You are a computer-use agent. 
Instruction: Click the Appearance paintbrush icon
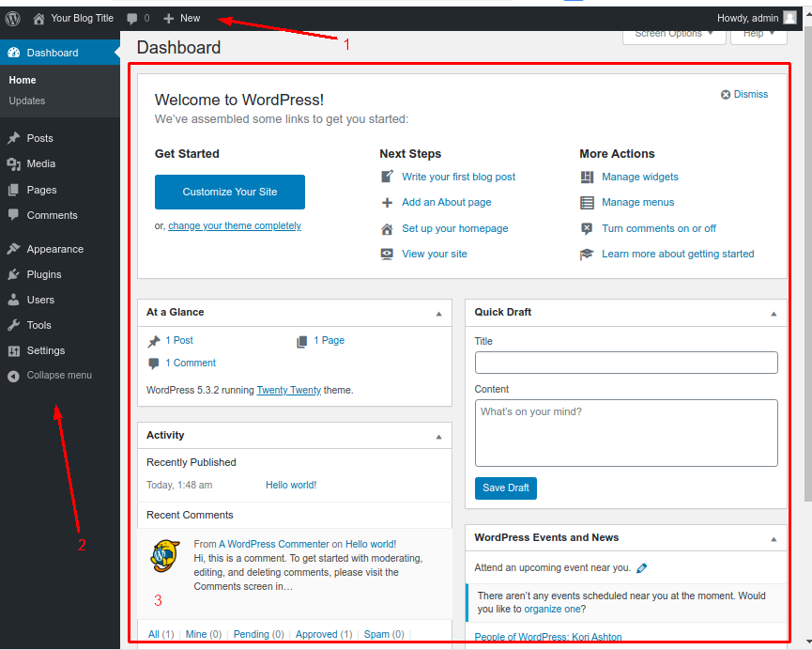click(x=14, y=249)
